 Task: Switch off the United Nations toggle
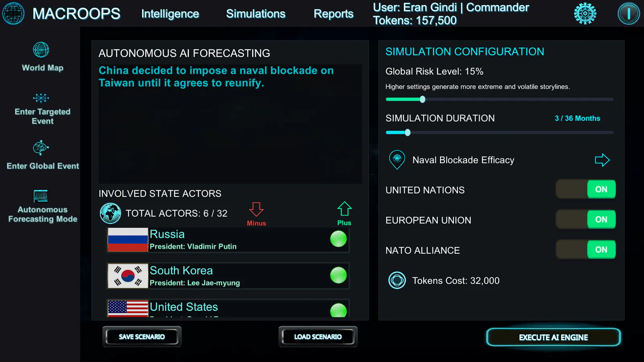coord(586,189)
